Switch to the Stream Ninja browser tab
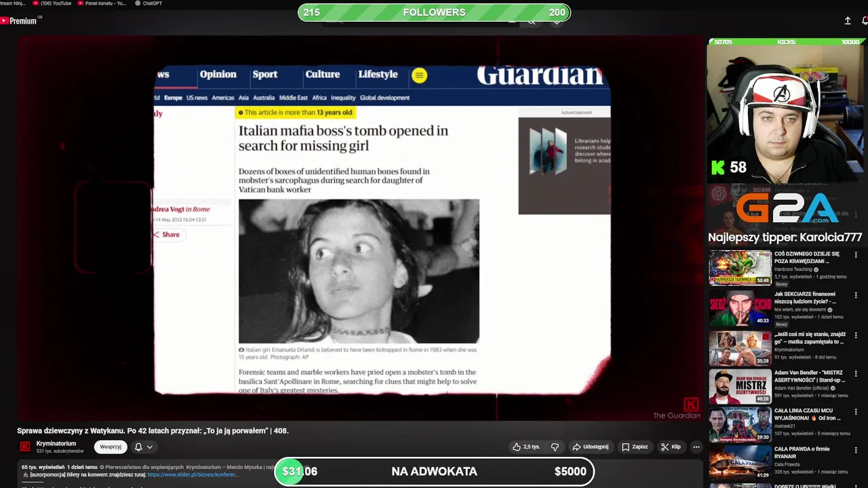 (x=12, y=3)
